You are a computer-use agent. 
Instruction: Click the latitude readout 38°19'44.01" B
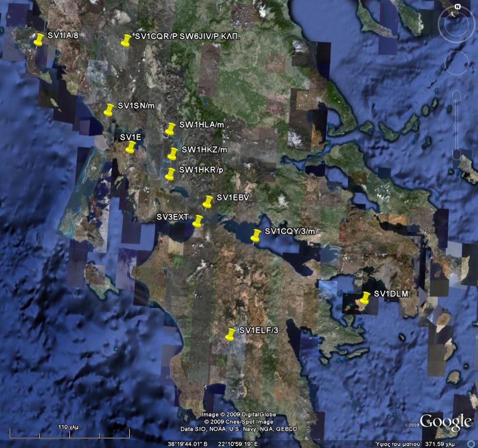coord(188,444)
